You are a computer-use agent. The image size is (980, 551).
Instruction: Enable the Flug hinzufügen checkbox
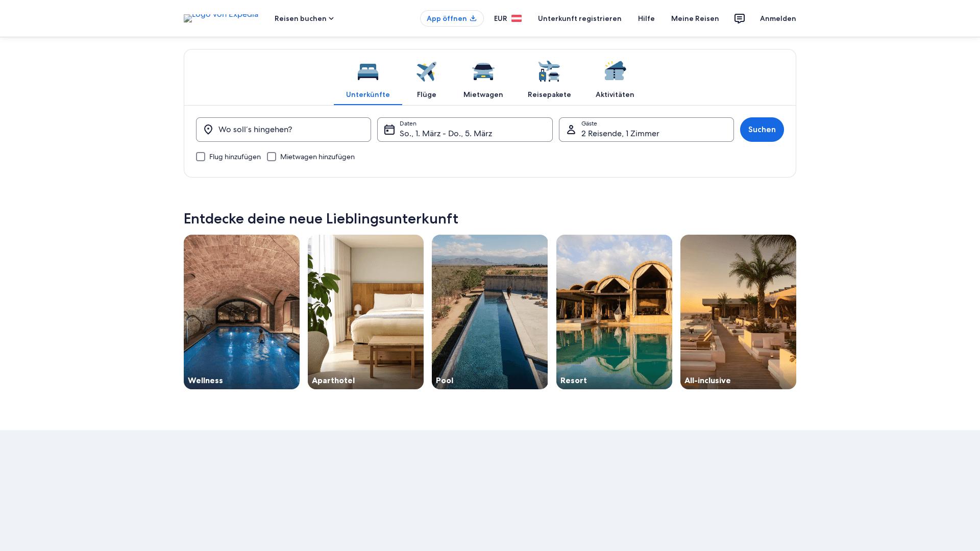click(x=201, y=157)
